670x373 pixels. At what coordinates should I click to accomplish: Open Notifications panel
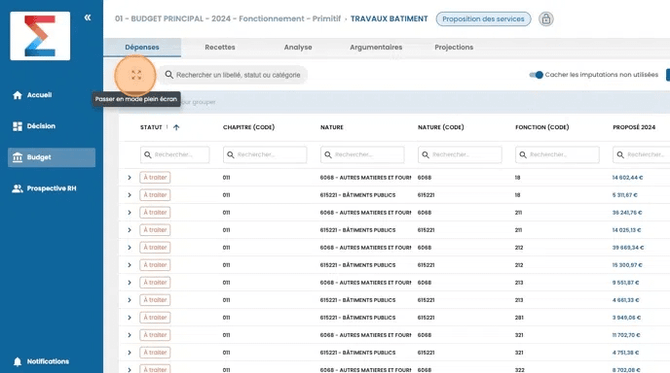tap(41, 361)
